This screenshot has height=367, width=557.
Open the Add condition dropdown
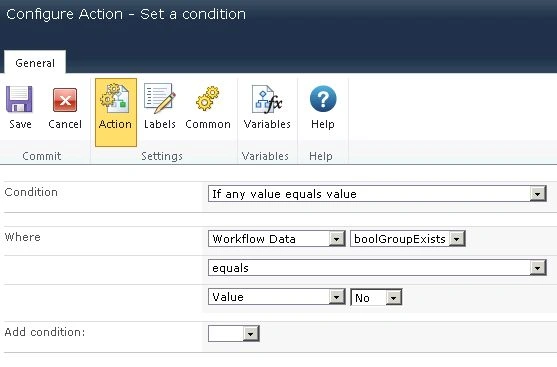[234, 334]
